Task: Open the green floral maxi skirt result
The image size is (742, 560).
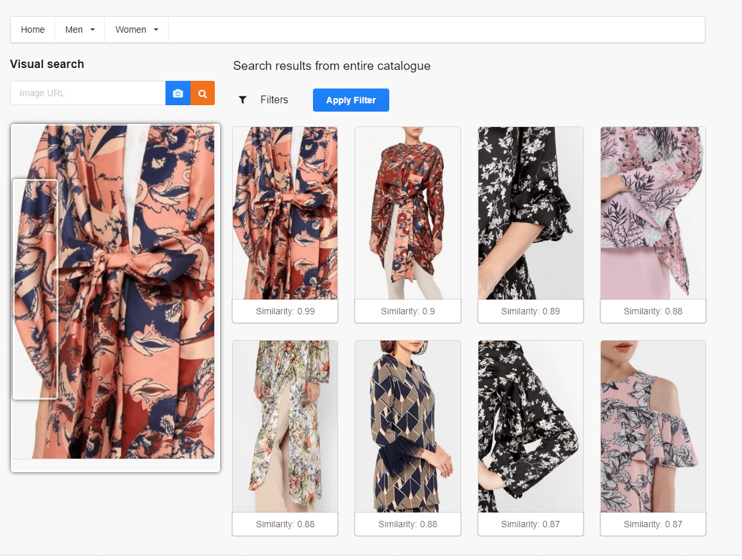Action: (285, 427)
